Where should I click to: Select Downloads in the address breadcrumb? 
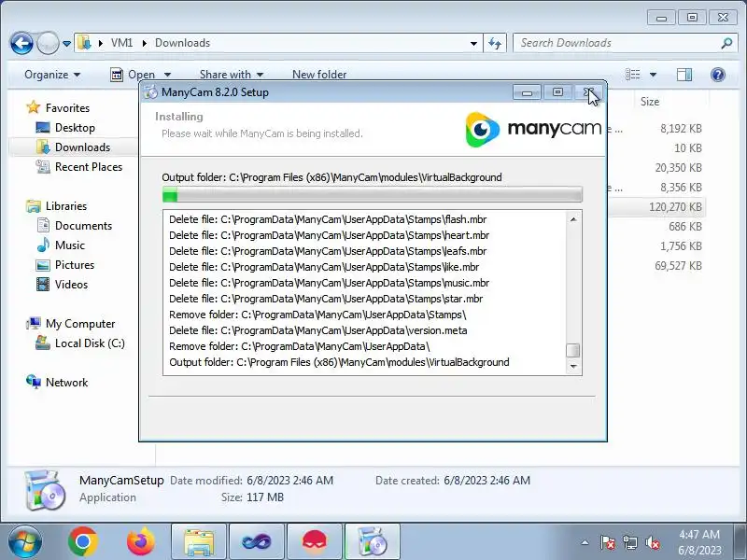coord(182,43)
